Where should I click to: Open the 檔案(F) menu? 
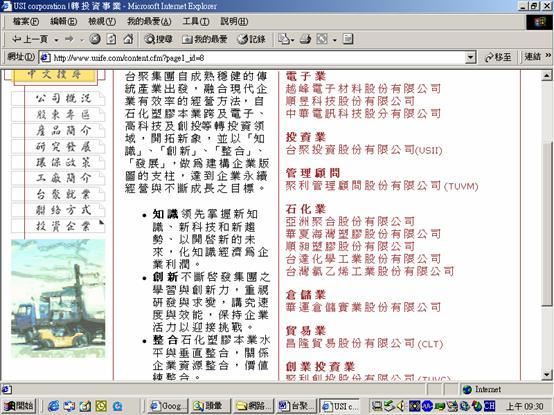pos(26,22)
